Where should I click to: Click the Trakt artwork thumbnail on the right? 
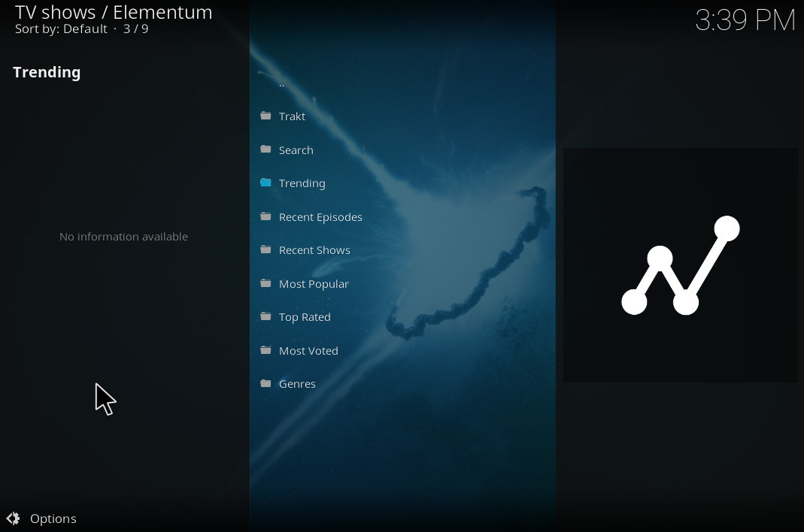pos(680,265)
